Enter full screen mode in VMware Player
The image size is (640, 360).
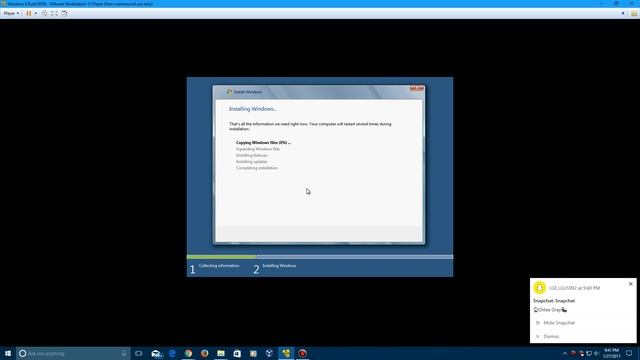tap(54, 13)
